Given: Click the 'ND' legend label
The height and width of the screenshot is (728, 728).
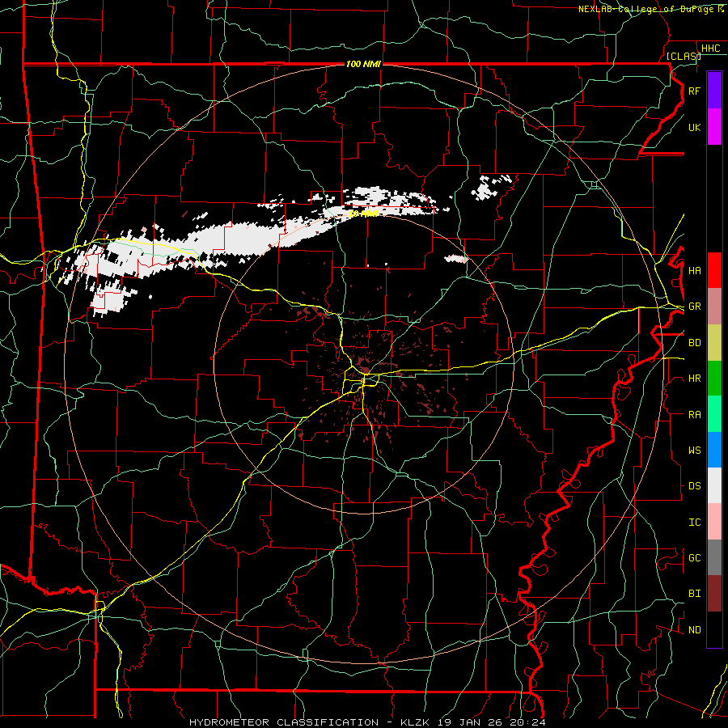Looking at the screenshot, I should [x=694, y=630].
